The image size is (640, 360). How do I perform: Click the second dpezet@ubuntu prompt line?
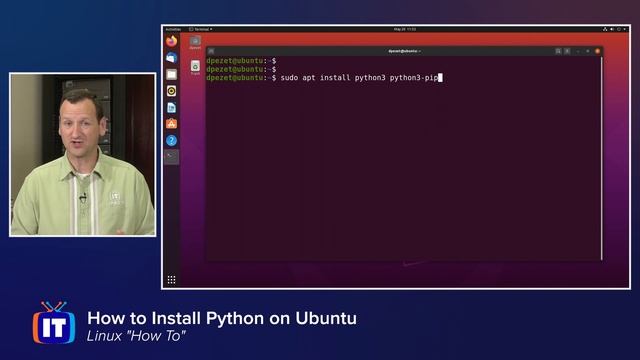241,69
